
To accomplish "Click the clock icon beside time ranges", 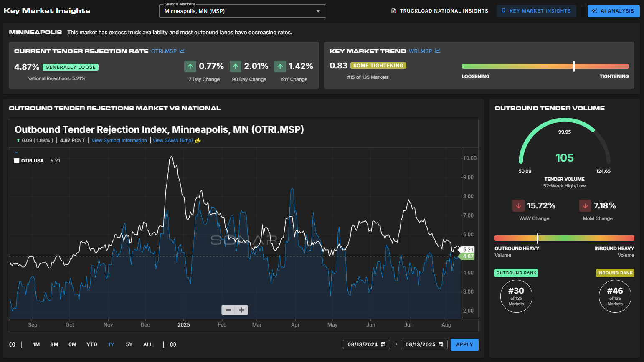I will pyautogui.click(x=13, y=344).
